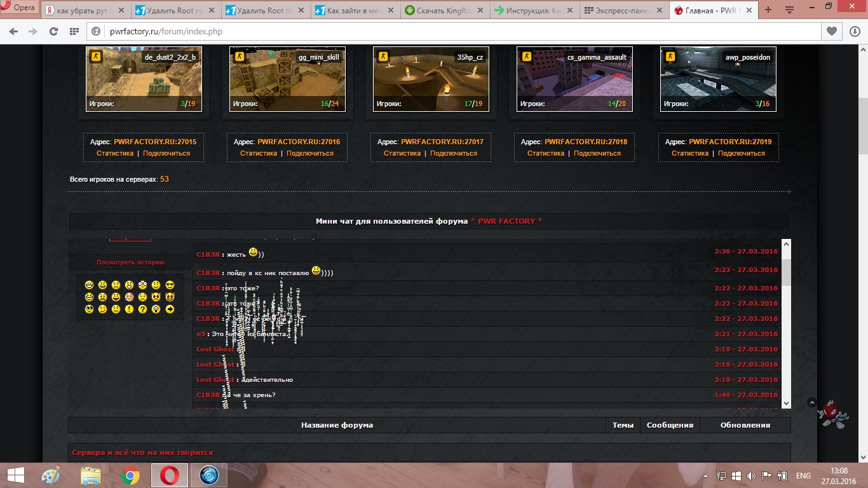Insert the exclamation mark smiley
868x488 pixels.
[x=129, y=309]
